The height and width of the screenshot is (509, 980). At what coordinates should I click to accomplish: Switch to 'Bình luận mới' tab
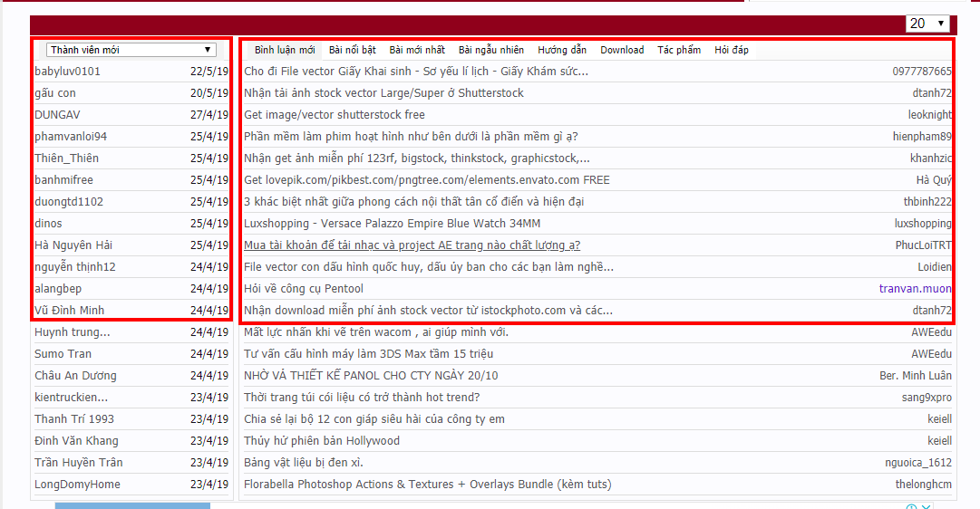coord(285,50)
